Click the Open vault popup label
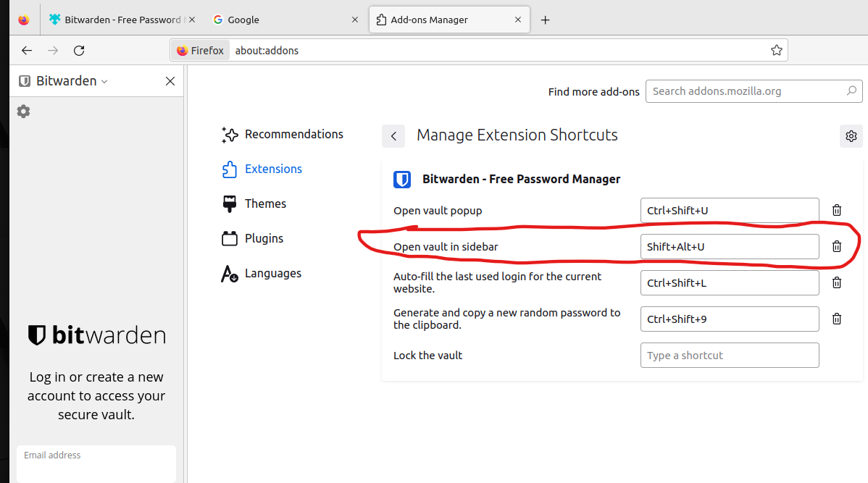 click(438, 211)
